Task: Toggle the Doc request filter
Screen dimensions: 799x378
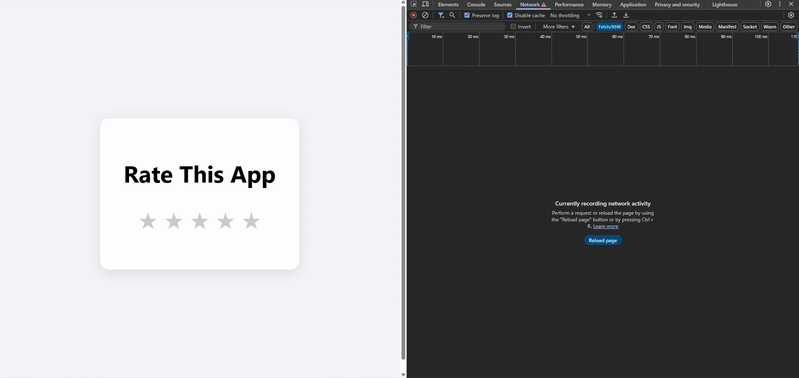Action: [631, 26]
